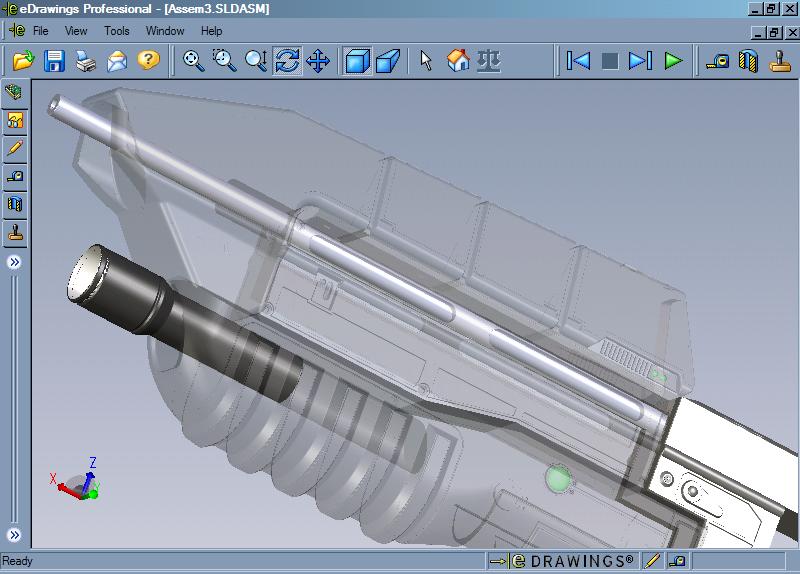Click the Print icon in the toolbar

pos(86,61)
